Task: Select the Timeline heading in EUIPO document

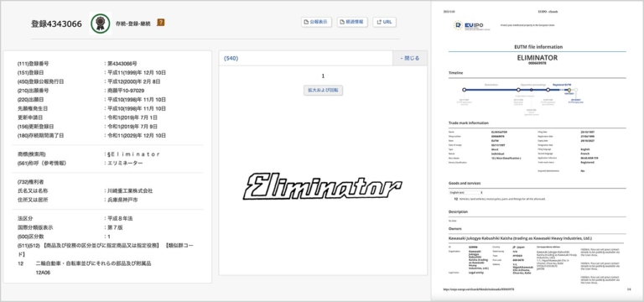Action: [455, 73]
